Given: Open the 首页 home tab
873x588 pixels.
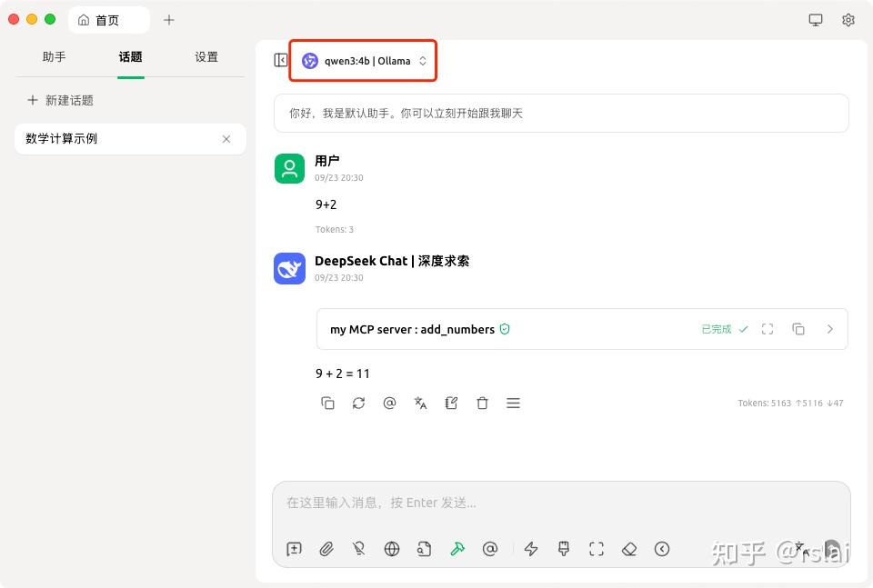Looking at the screenshot, I should tap(109, 20).
